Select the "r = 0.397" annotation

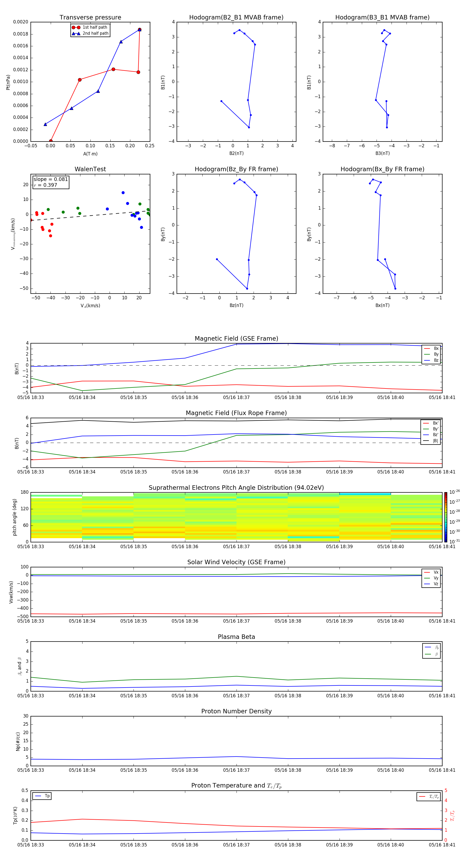point(45,185)
